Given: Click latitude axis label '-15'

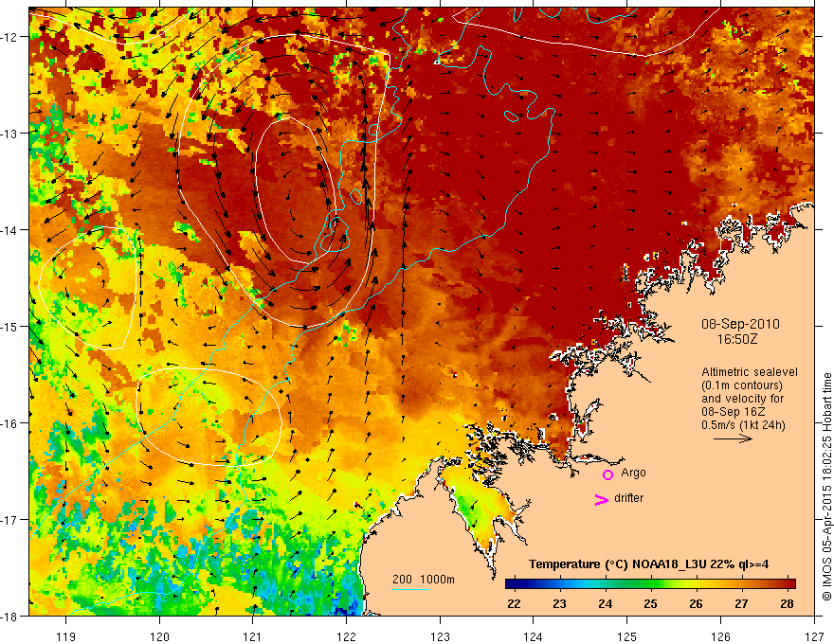Looking at the screenshot, I should click(x=10, y=326).
